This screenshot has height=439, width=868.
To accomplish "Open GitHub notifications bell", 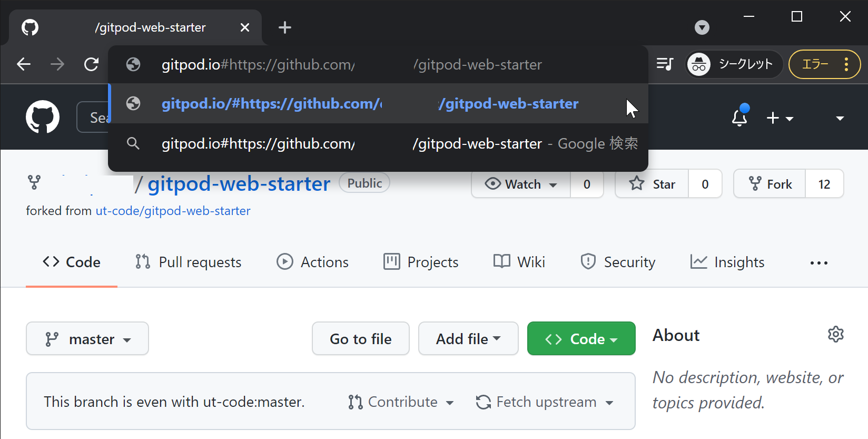I will pos(740,117).
